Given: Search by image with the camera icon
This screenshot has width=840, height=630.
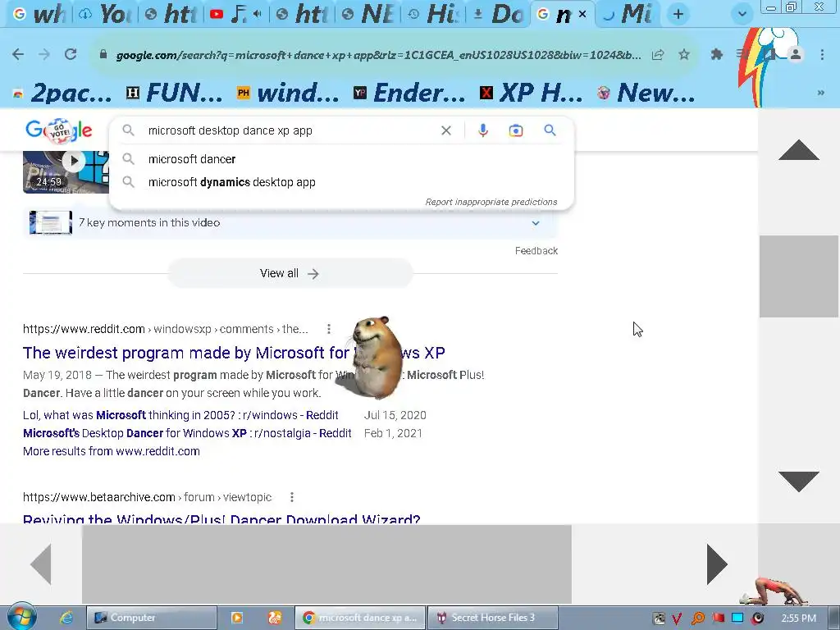Looking at the screenshot, I should click(516, 130).
